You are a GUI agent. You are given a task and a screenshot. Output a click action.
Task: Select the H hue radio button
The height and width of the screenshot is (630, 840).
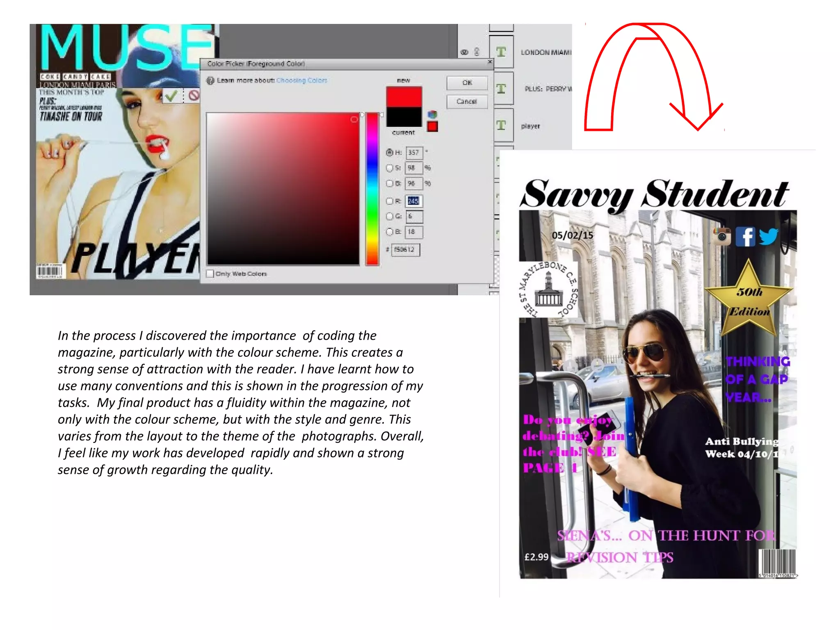point(390,153)
